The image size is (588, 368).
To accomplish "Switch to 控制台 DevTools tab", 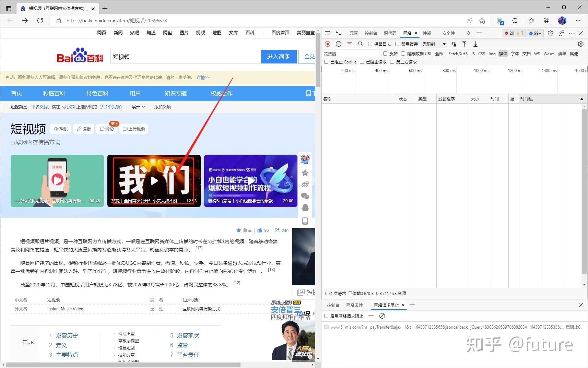I will [x=371, y=33].
